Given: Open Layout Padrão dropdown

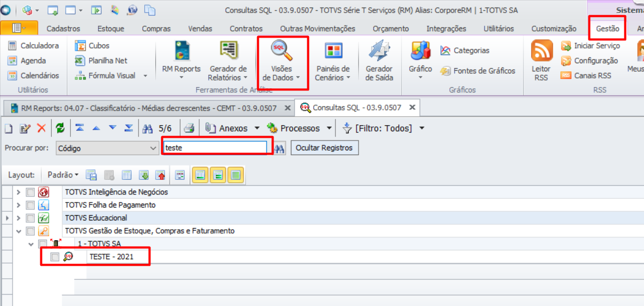Looking at the screenshot, I should click(x=63, y=175).
